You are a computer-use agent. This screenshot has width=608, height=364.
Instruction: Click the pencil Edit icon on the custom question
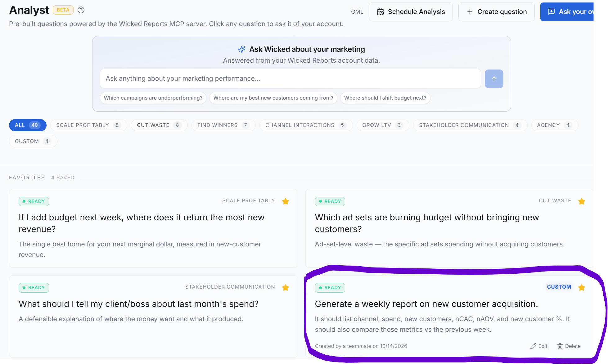(x=539, y=346)
